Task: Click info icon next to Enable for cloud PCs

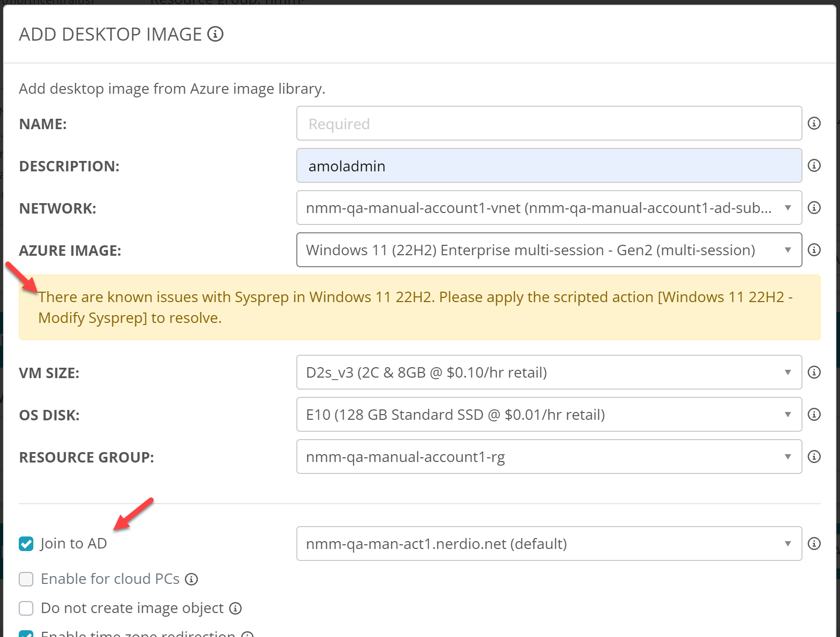Action: pyautogui.click(x=192, y=579)
